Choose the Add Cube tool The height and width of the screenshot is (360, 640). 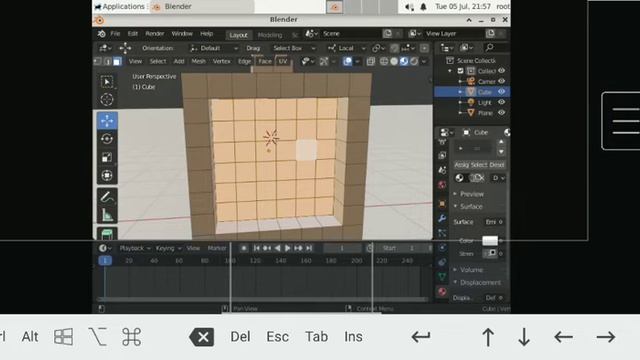pos(107,234)
